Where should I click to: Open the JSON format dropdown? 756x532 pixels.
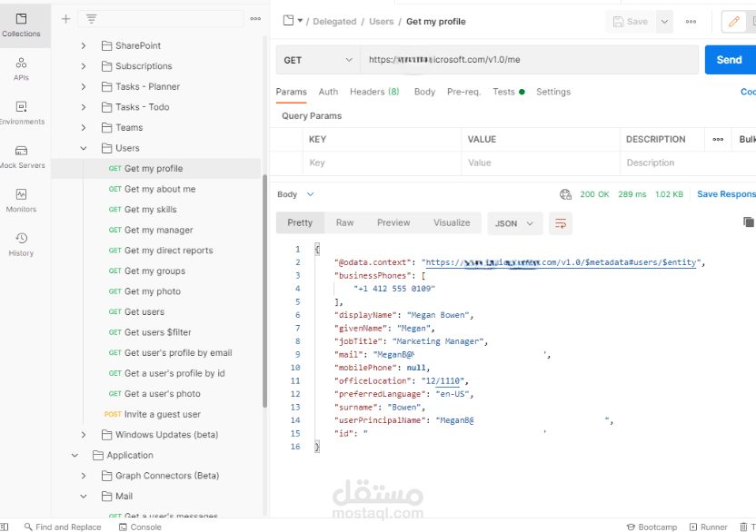pos(514,223)
